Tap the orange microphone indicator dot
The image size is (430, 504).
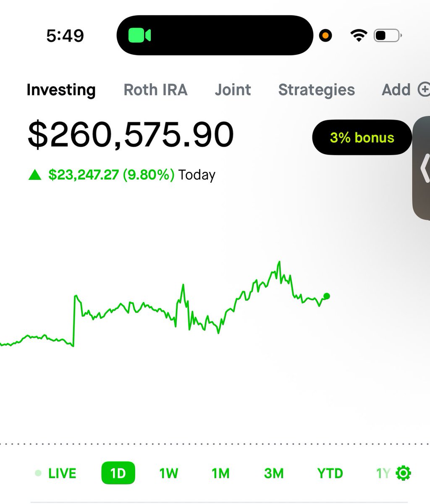coord(325,36)
